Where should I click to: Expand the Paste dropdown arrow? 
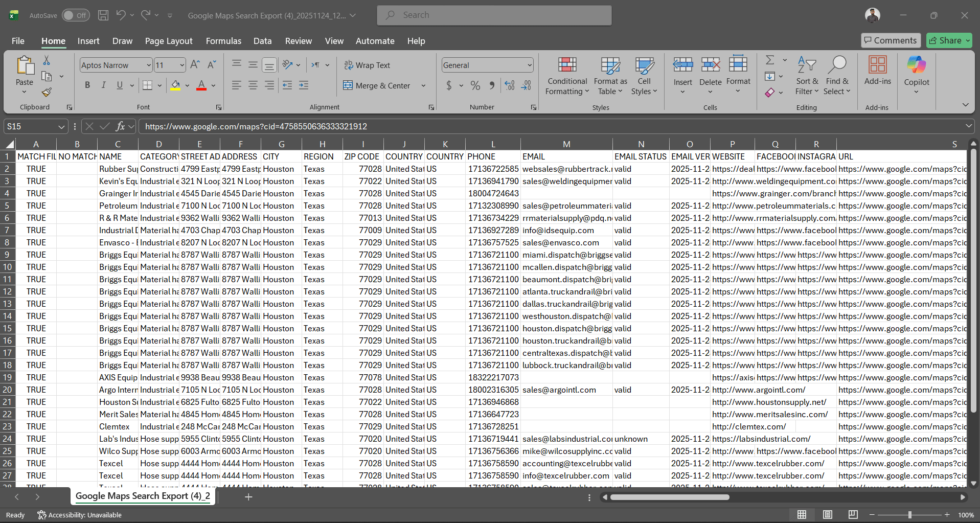pyautogui.click(x=24, y=92)
